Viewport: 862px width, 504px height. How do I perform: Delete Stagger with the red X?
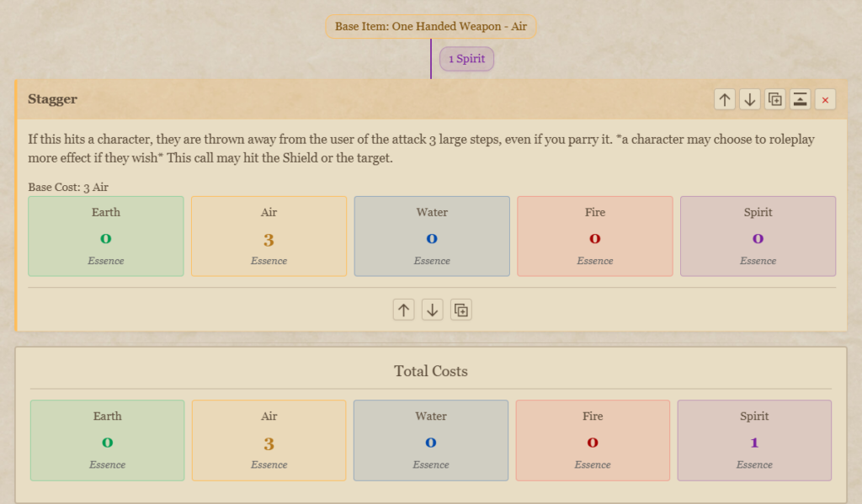tap(825, 99)
